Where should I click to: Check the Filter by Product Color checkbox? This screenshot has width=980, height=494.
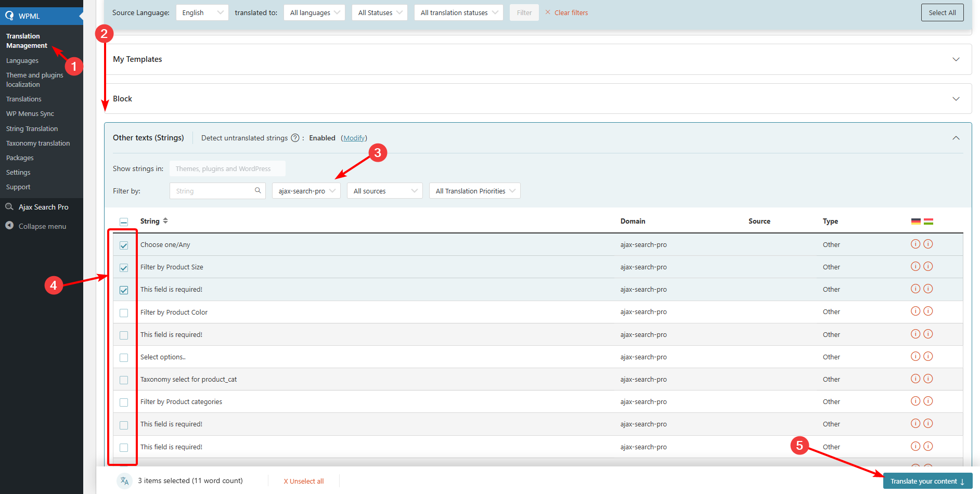tap(124, 313)
